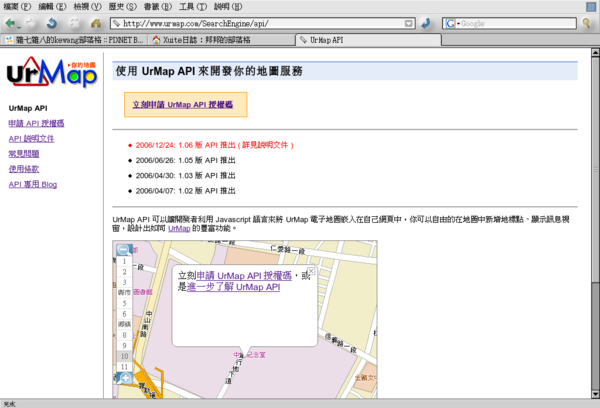Open 常見問題 sidebar link
The image size is (600, 408).
[24, 154]
